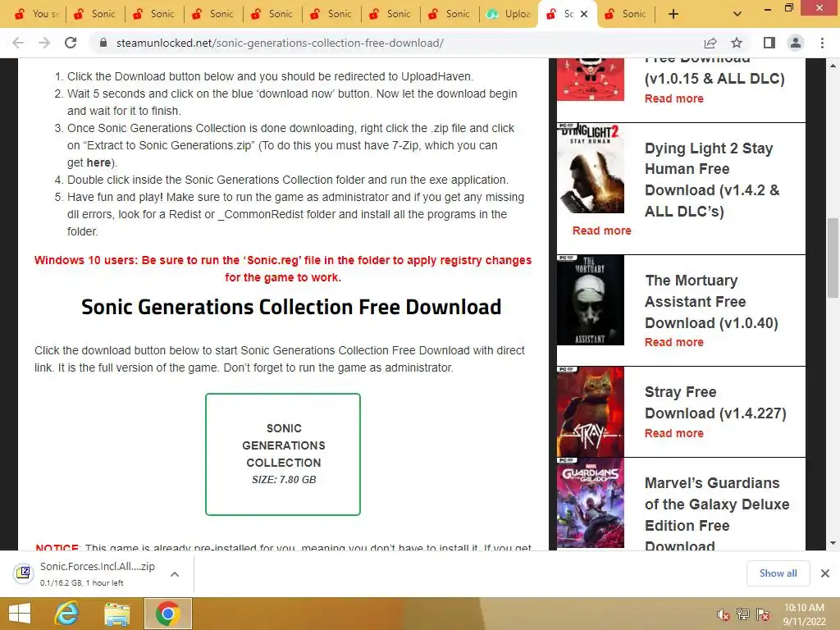
Task: Open the Chrome profile avatar
Action: pyautogui.click(x=796, y=43)
